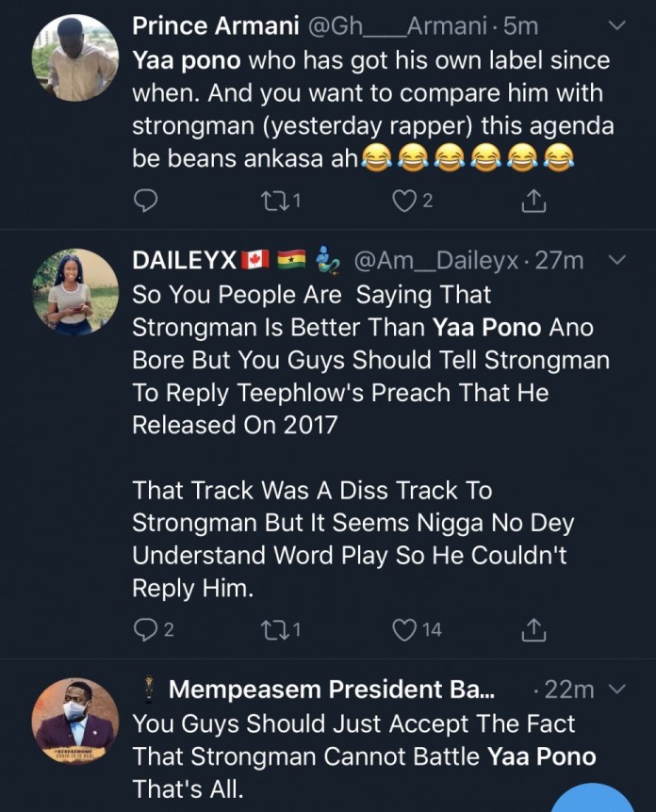This screenshot has height=812, width=656.
Task: Like Prince Armani's tweet
Action: pyautogui.click(x=406, y=200)
